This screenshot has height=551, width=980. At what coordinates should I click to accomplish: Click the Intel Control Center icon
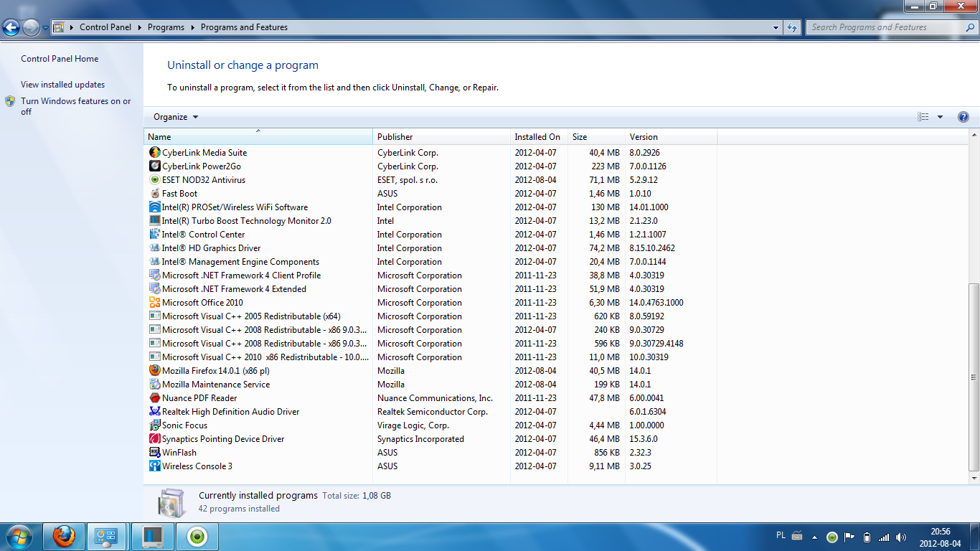(154, 235)
